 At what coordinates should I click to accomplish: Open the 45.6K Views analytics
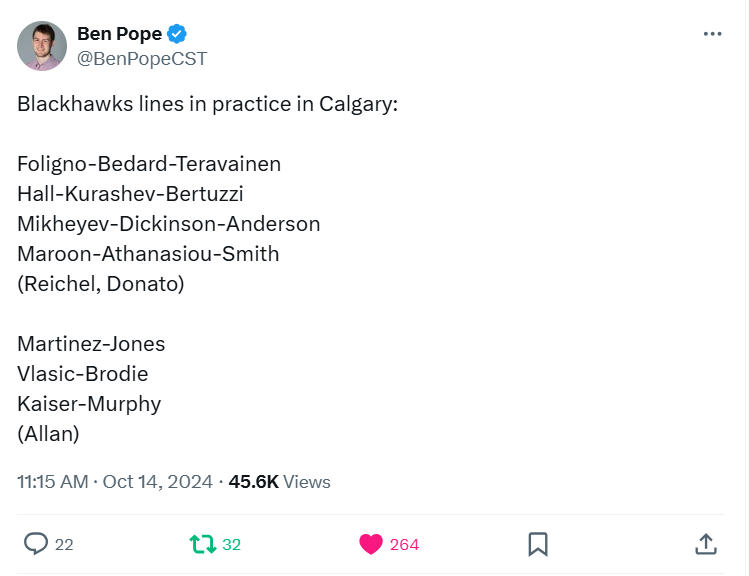pyautogui.click(x=279, y=481)
